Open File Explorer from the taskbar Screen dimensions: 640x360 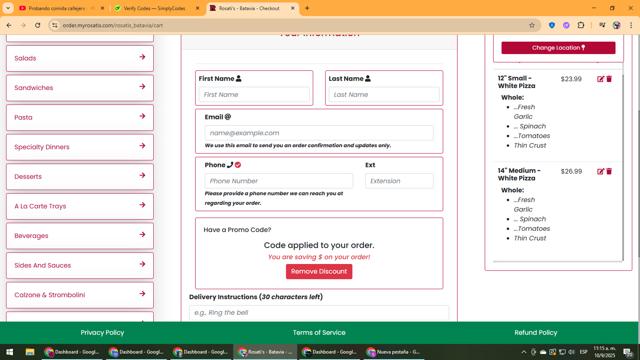[30, 352]
